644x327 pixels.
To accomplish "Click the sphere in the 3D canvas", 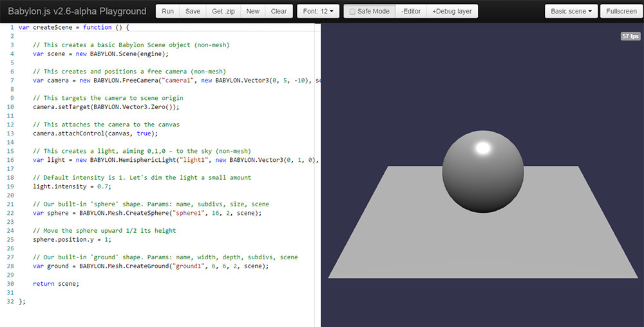I will [482, 172].
